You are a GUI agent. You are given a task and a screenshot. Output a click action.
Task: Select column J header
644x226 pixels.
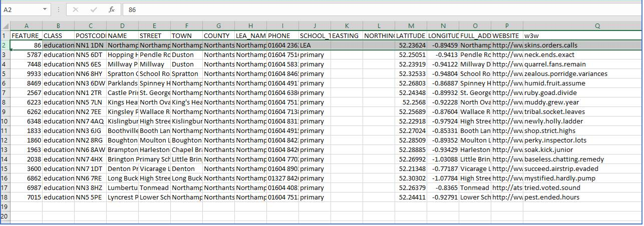pos(315,26)
